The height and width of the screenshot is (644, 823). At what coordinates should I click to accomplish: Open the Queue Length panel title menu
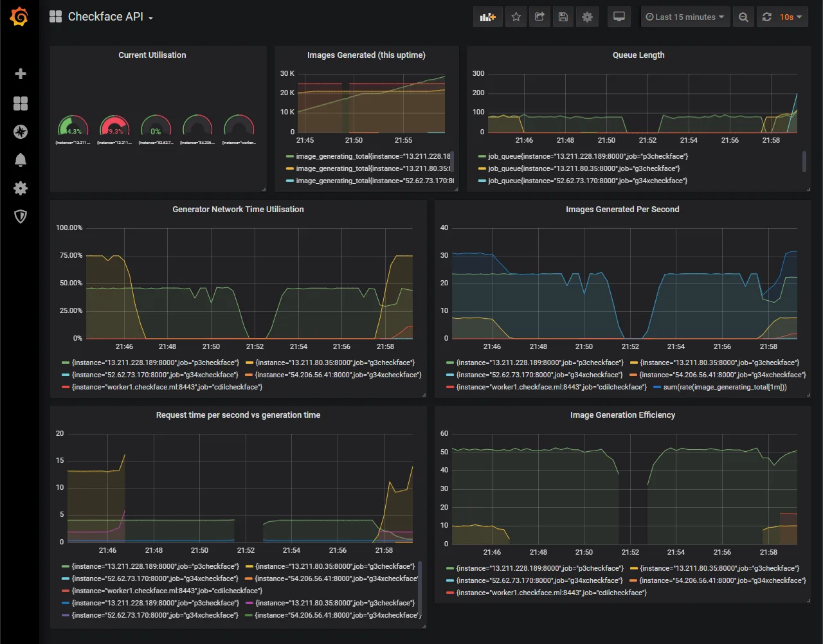(638, 55)
